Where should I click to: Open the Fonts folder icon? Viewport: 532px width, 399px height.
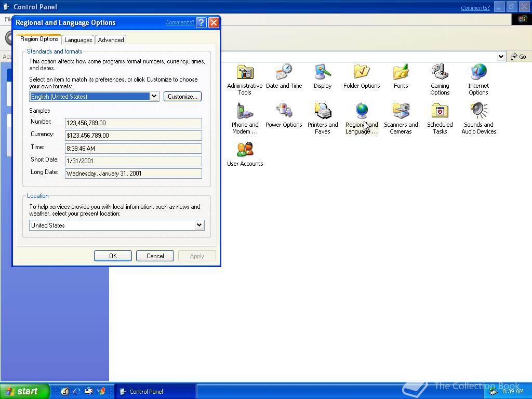(x=401, y=72)
